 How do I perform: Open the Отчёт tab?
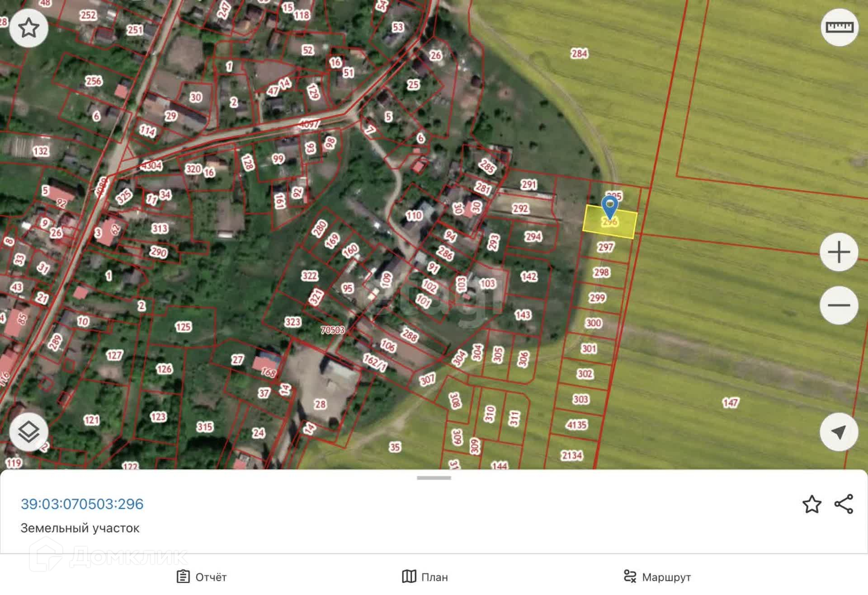[202, 576]
